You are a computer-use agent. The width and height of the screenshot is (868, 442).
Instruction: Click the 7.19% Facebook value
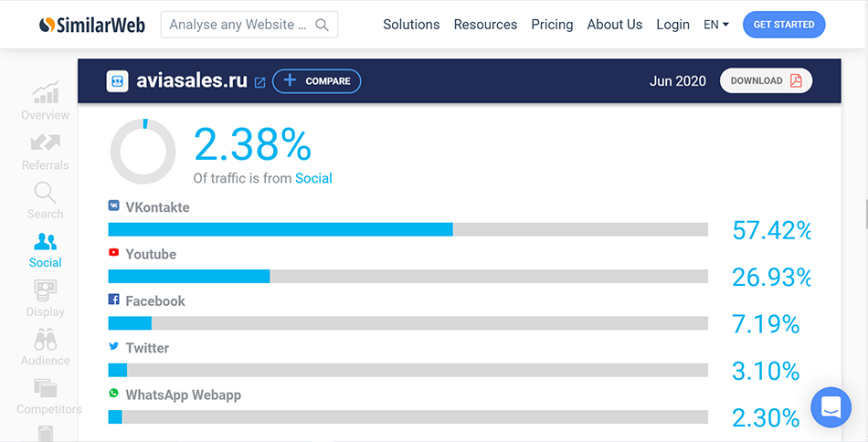click(767, 324)
